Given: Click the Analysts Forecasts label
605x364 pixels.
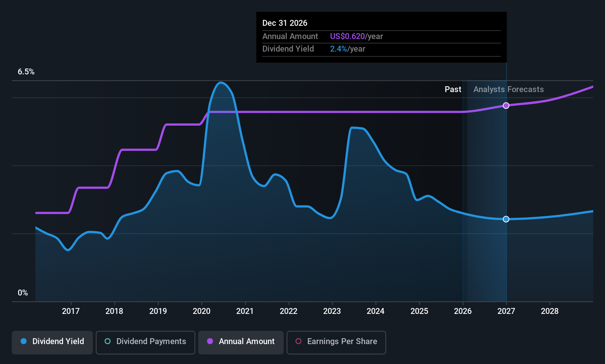Looking at the screenshot, I should [508, 90].
